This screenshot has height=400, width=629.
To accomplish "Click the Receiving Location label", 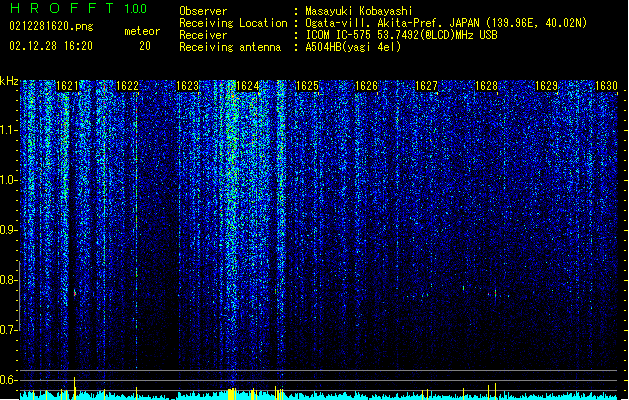I will pos(233,23).
